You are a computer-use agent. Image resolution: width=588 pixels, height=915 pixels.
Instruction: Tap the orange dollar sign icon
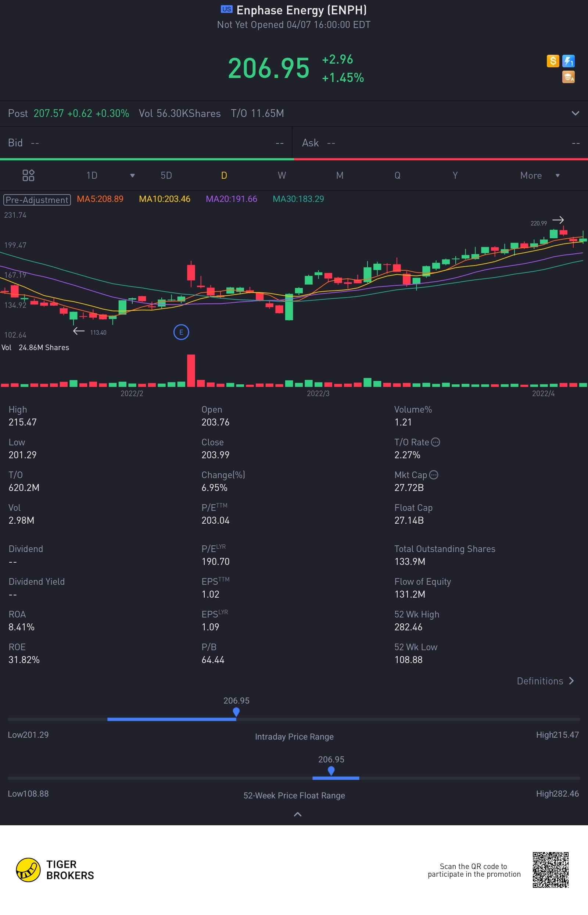coord(552,61)
